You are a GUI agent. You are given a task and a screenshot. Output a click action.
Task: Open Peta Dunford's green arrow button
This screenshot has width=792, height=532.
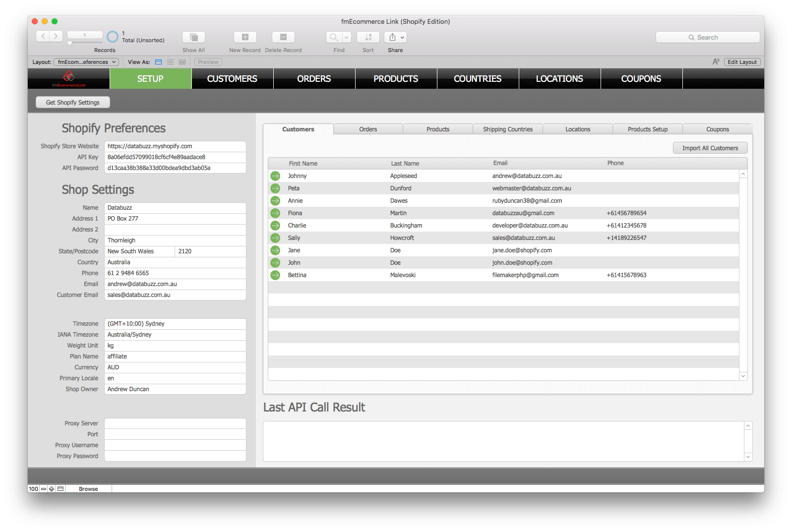point(275,188)
